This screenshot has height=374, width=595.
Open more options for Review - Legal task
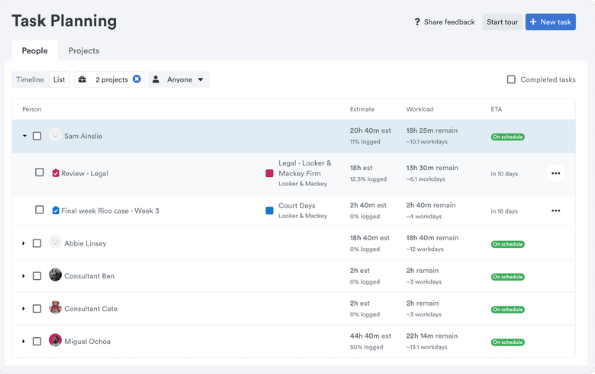tap(556, 173)
